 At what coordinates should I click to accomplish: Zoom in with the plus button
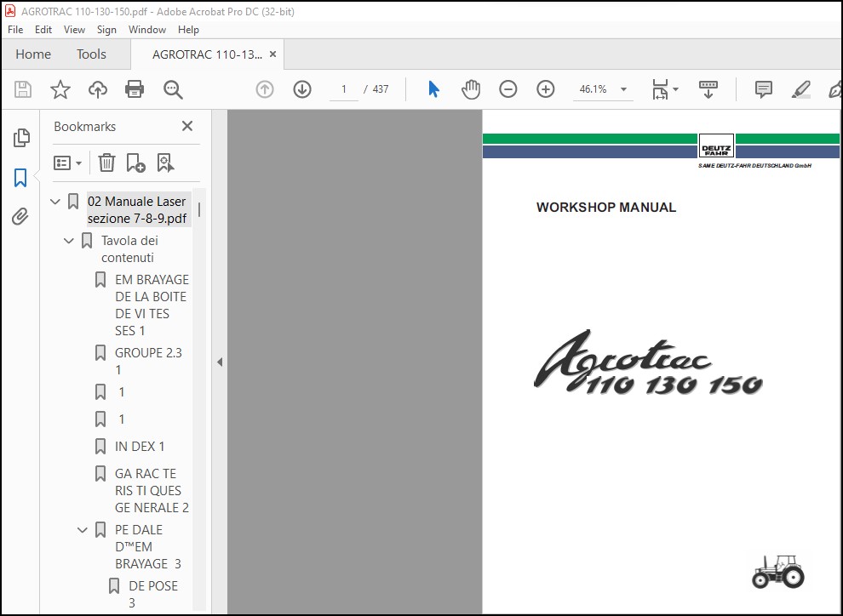(x=546, y=89)
